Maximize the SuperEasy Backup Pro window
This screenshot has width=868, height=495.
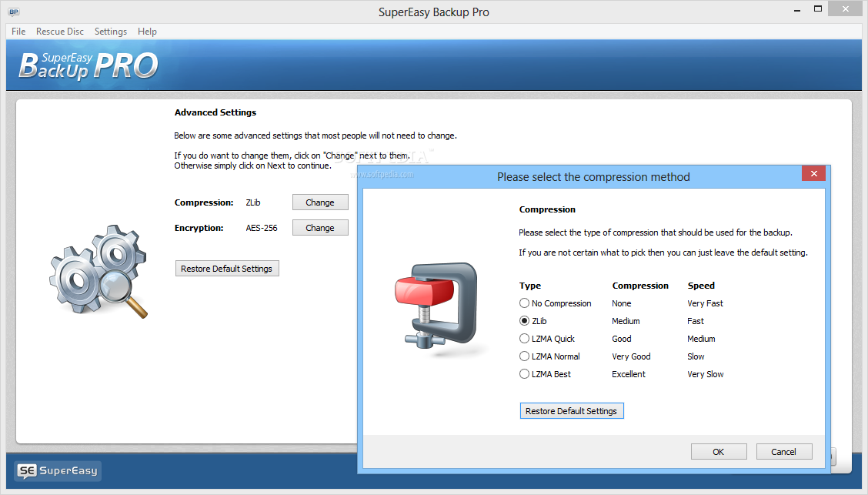(818, 9)
